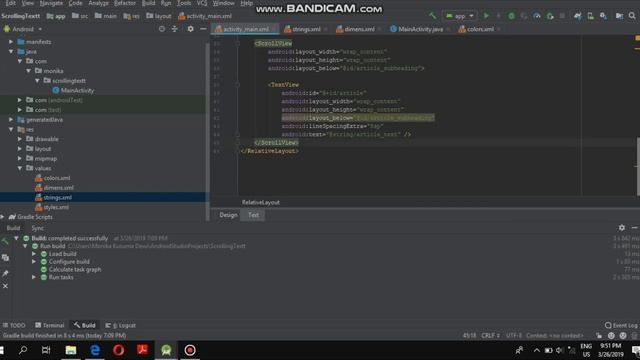This screenshot has height=360, width=640.
Task: Sync project with Gradle files icon
Action: [x=578, y=16]
